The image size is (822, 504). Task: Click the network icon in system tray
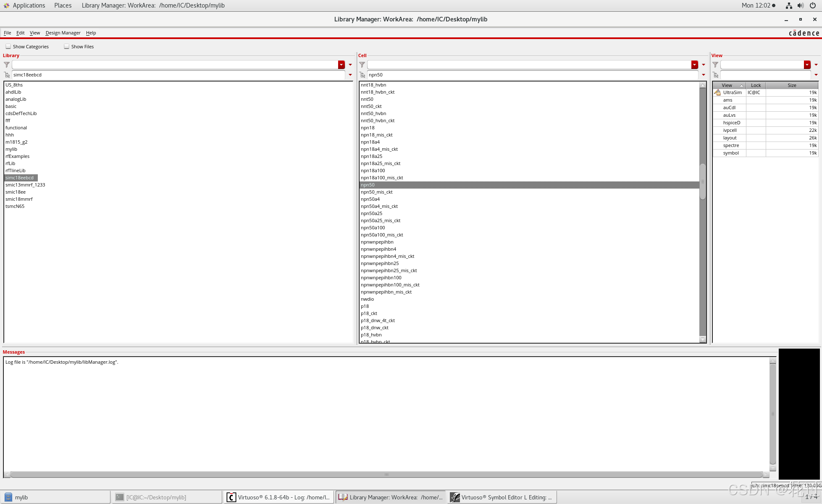[x=789, y=5]
